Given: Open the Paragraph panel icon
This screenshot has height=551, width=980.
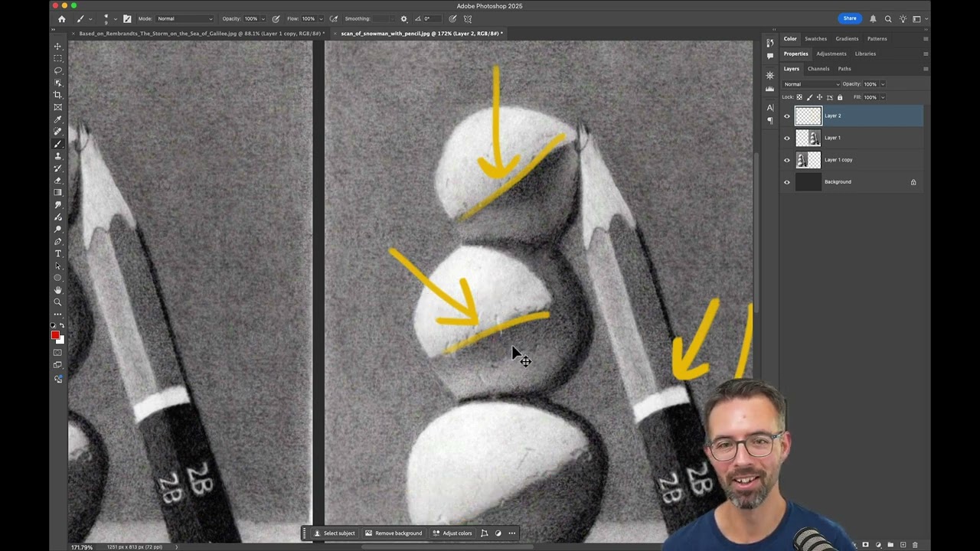Looking at the screenshot, I should click(769, 120).
